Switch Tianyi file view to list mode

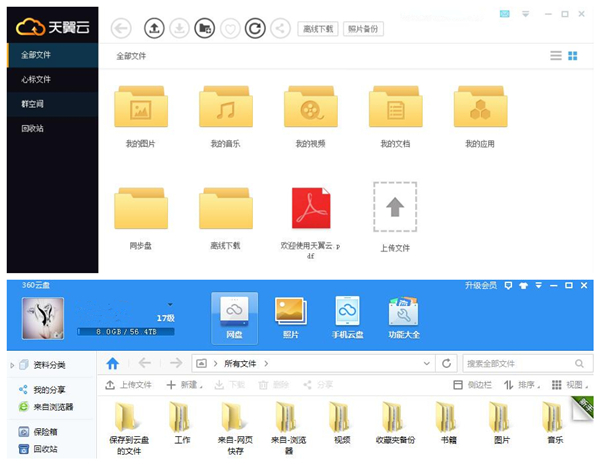click(x=556, y=56)
